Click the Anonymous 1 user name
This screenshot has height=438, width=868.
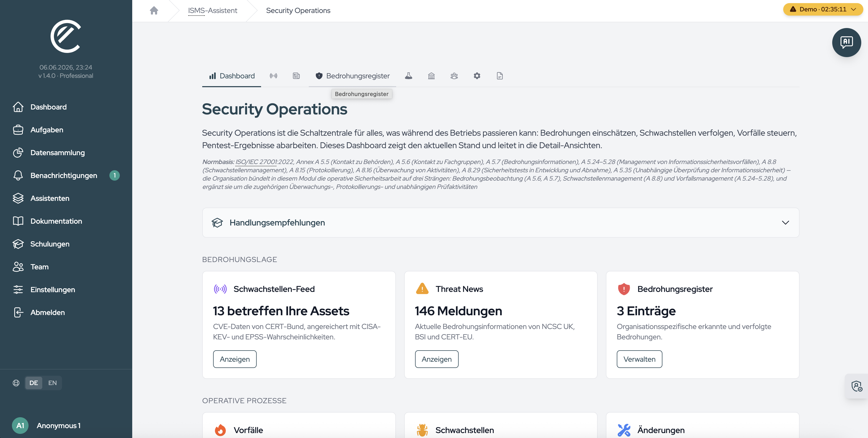pos(59,426)
